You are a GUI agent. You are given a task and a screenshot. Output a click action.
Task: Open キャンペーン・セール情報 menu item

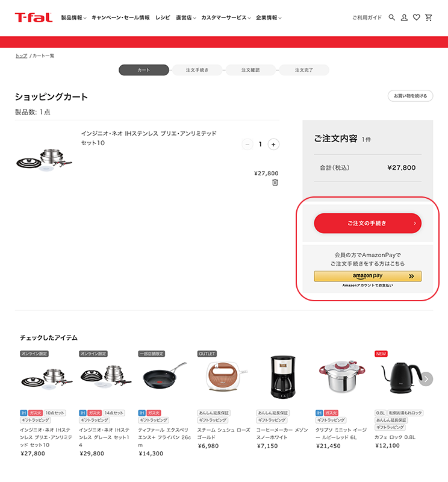click(x=121, y=18)
